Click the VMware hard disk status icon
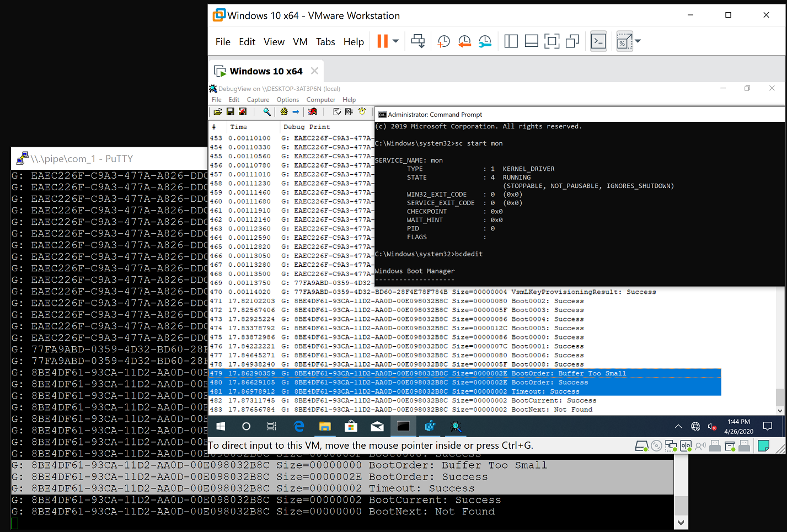 click(641, 446)
